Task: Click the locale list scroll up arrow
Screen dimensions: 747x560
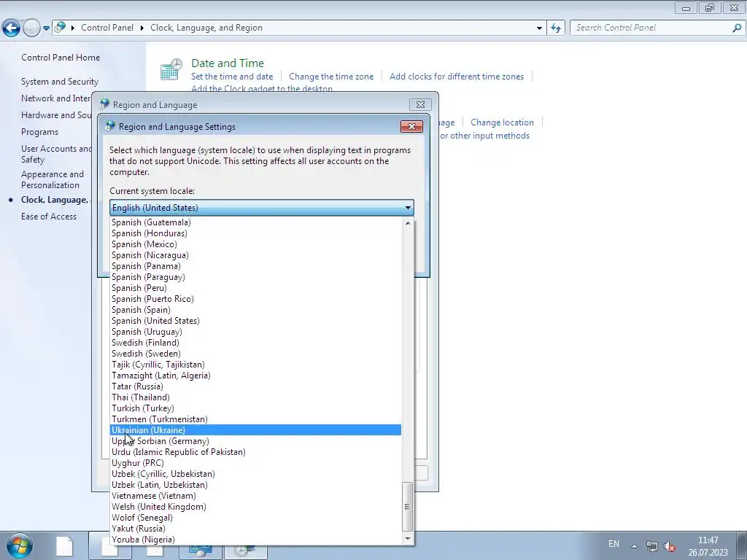Action: pyautogui.click(x=407, y=223)
